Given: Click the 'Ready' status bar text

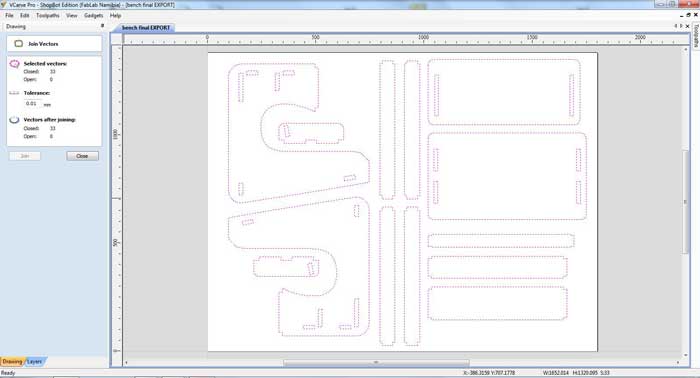Looking at the screenshot, I should coord(8,373).
